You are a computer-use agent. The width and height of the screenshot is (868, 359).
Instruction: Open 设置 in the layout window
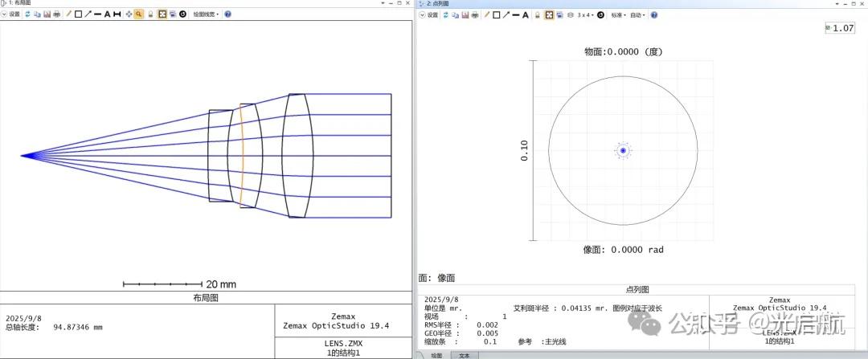pos(14,14)
